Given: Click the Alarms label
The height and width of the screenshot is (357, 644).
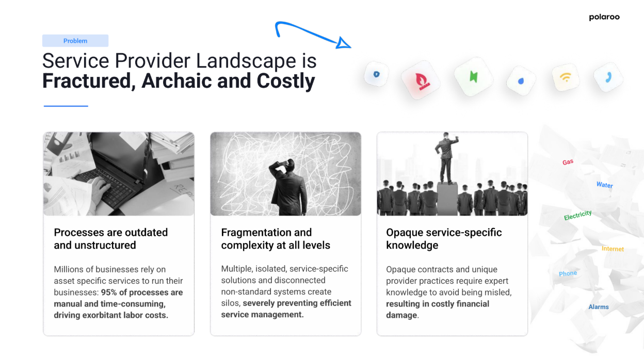Looking at the screenshot, I should pos(599,307).
